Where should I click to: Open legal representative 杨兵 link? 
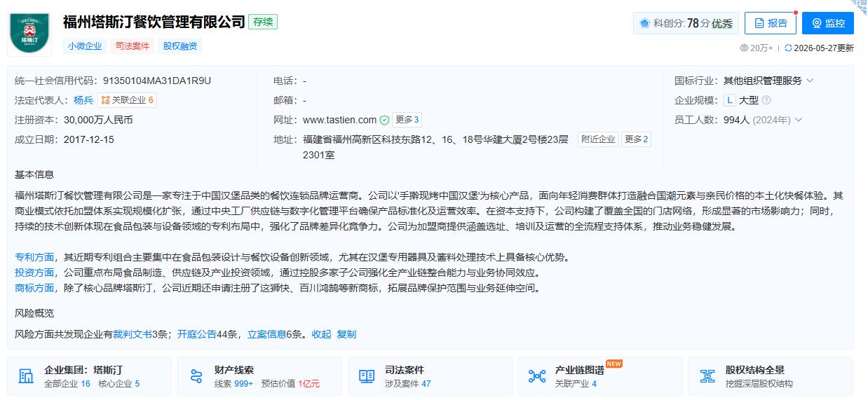(83, 100)
